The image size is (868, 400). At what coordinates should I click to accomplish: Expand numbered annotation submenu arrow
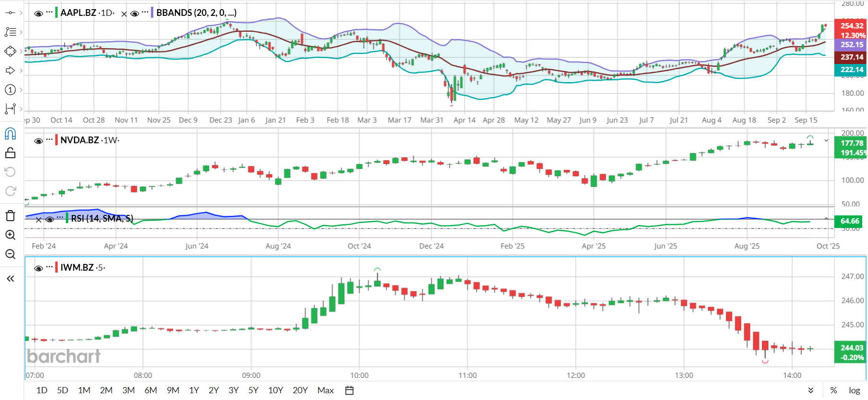(x=21, y=90)
